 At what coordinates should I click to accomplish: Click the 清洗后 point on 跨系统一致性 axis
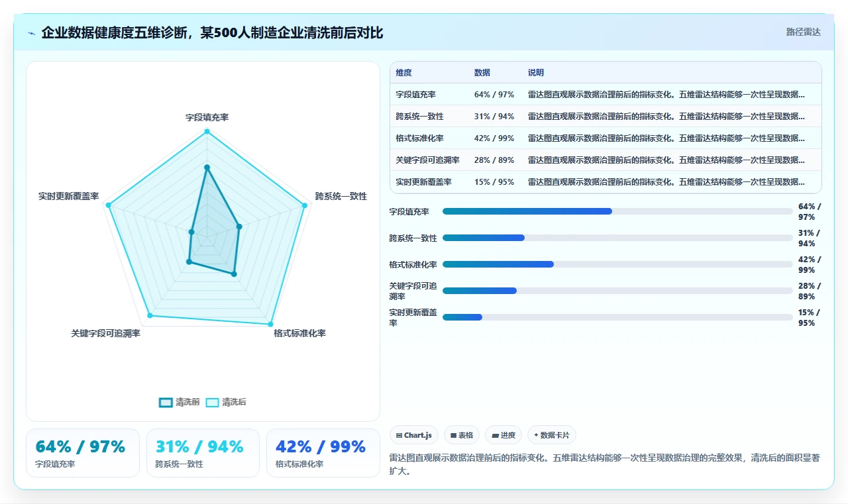tap(305, 205)
